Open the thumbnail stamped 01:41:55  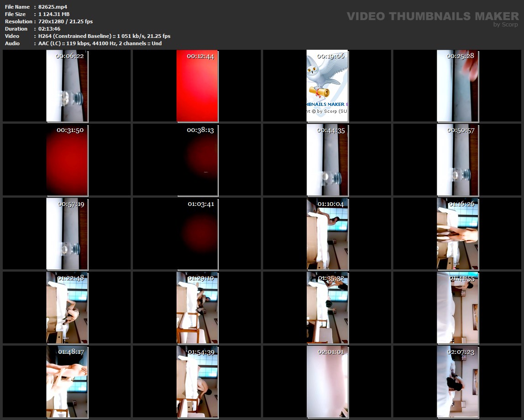[x=457, y=308]
